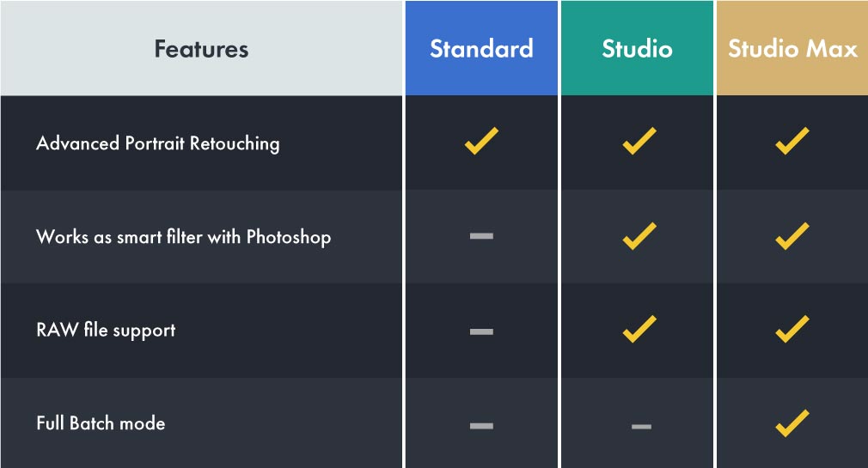Click the Features header cell
This screenshot has width=868, height=468.
point(201,49)
